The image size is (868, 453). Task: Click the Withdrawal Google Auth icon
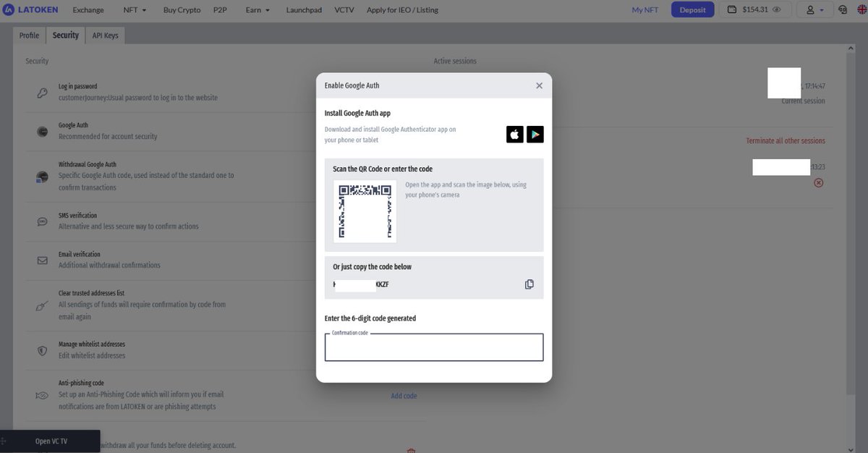coord(42,177)
